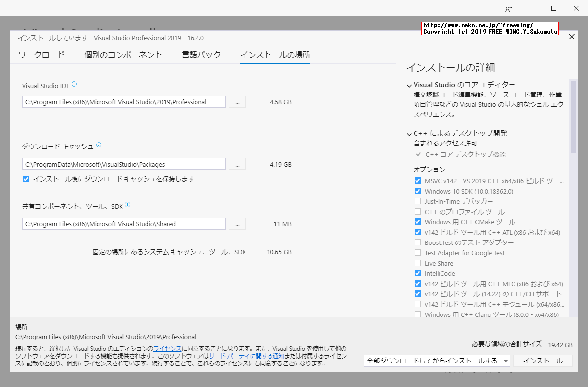588x387 pixels.
Task: Browse for download cache location
Action: (x=237, y=164)
